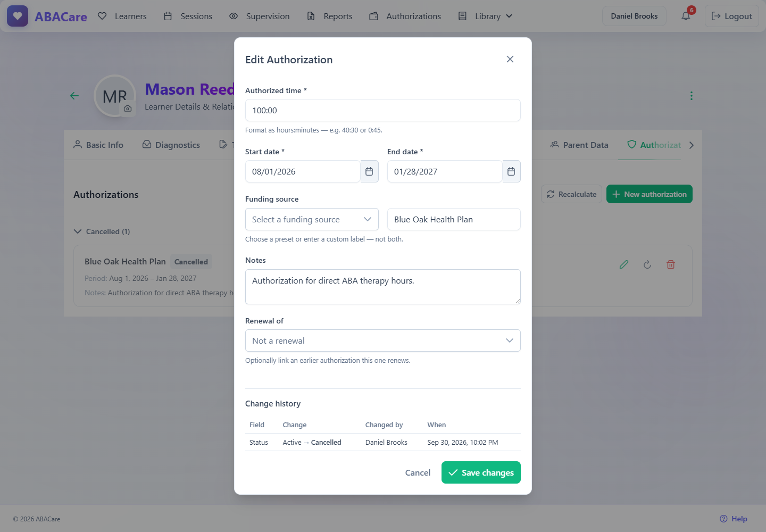Edit the Blue Oak Health Plan authorization

[x=624, y=264]
